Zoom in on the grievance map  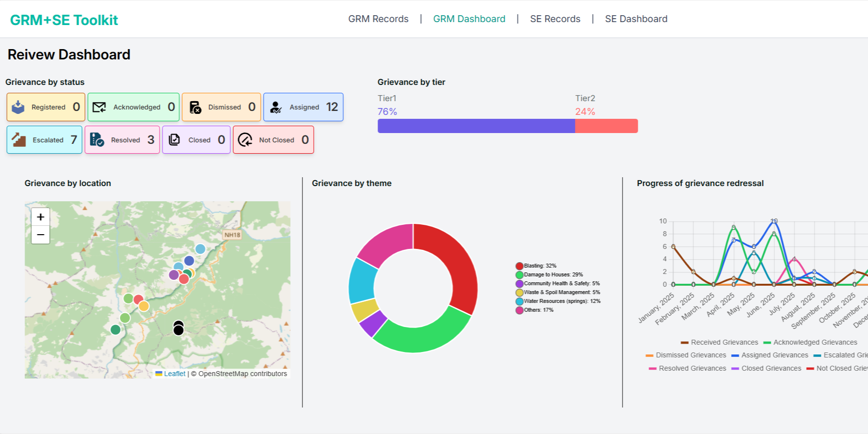tap(41, 217)
